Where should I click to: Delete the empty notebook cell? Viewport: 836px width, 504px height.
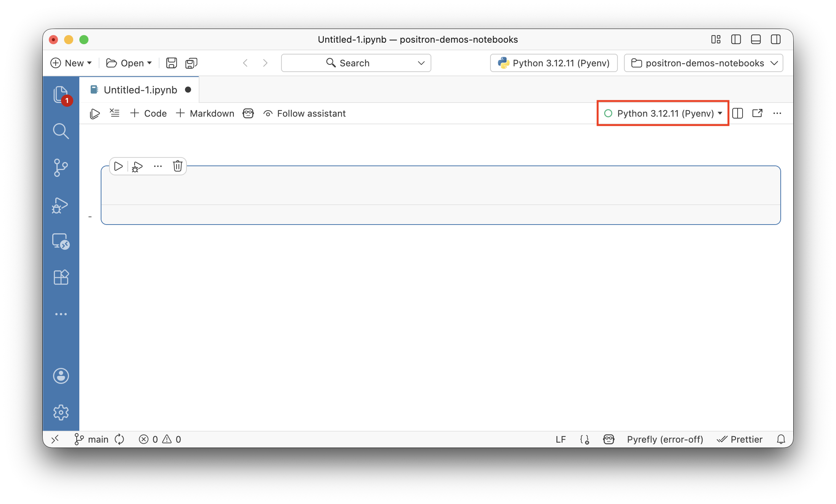(177, 166)
